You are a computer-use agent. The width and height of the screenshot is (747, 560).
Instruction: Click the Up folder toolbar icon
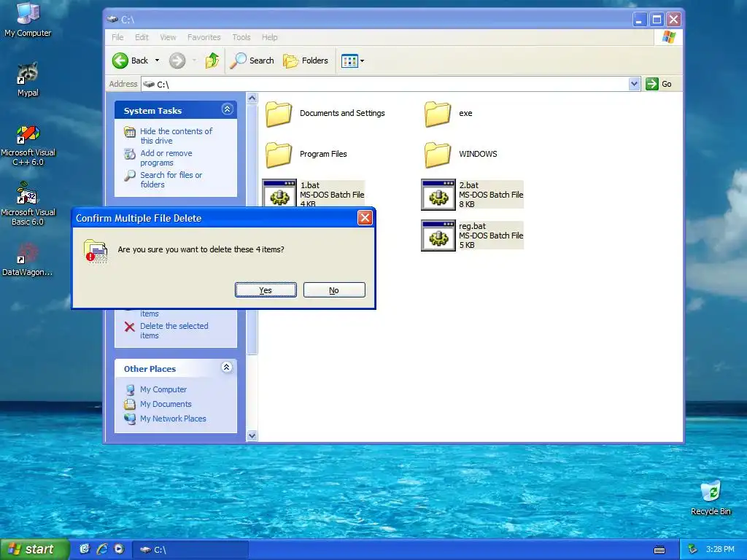pos(212,61)
